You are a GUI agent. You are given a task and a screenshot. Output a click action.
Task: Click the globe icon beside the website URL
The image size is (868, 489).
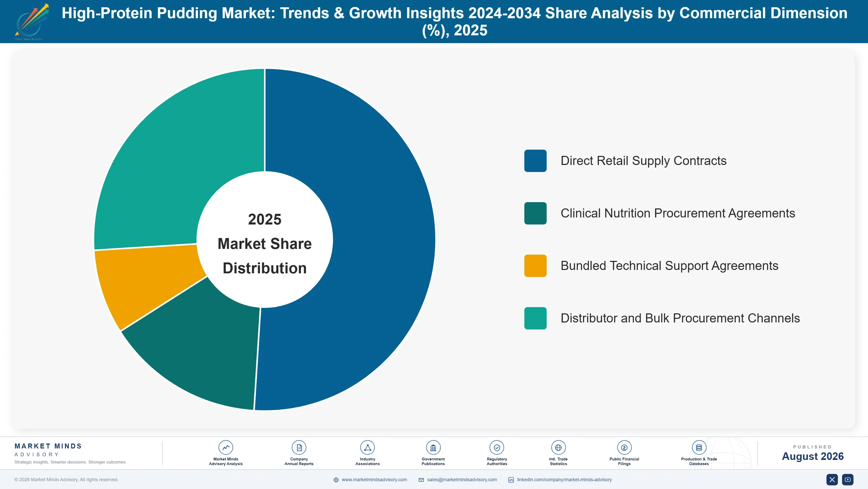pyautogui.click(x=336, y=480)
